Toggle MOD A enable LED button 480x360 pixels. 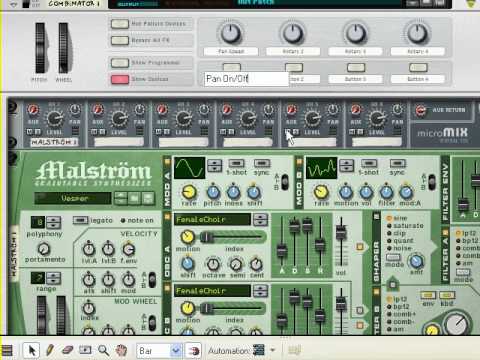point(167,162)
